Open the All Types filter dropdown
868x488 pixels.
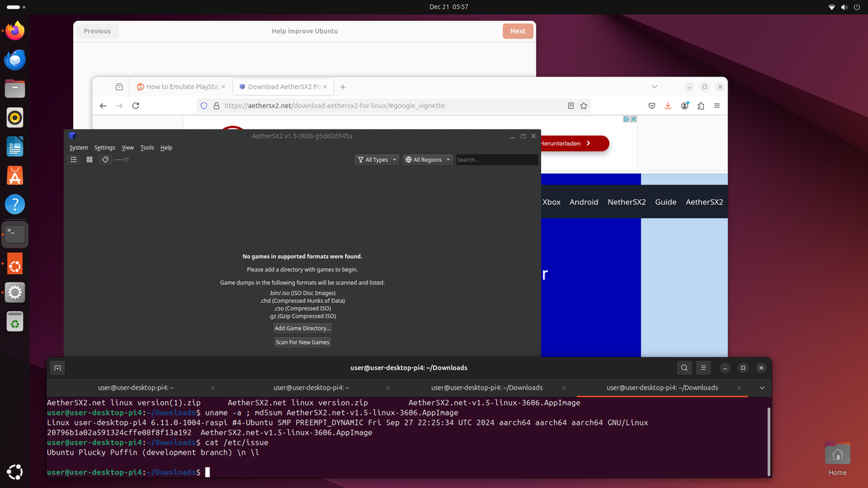click(377, 160)
